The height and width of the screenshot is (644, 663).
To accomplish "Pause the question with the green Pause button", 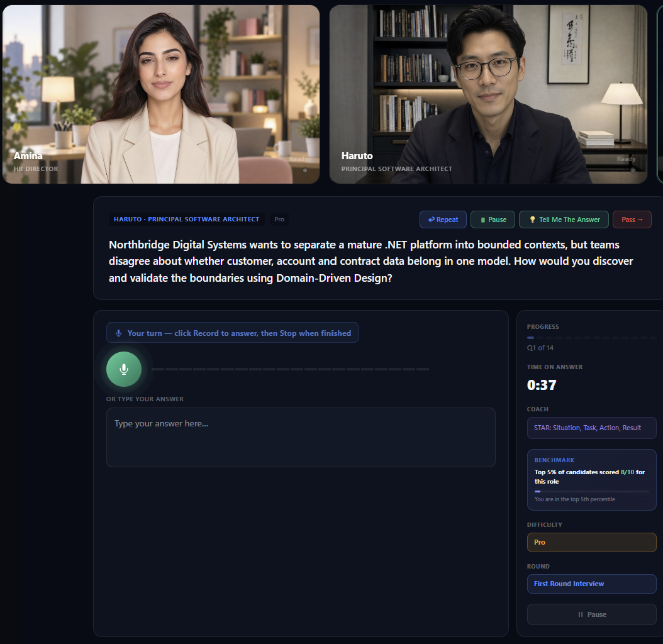I will [x=493, y=219].
